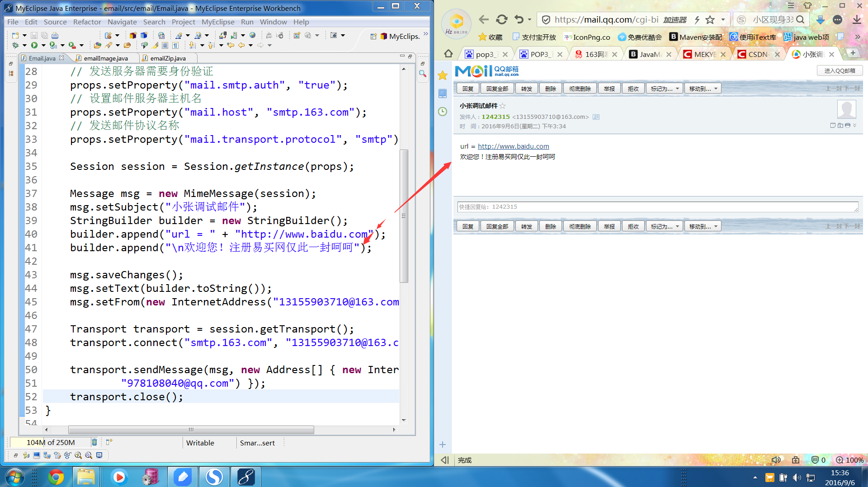This screenshot has width=868, height=487.
Task: Bookmark the page with address bar star
Action: coord(710,19)
